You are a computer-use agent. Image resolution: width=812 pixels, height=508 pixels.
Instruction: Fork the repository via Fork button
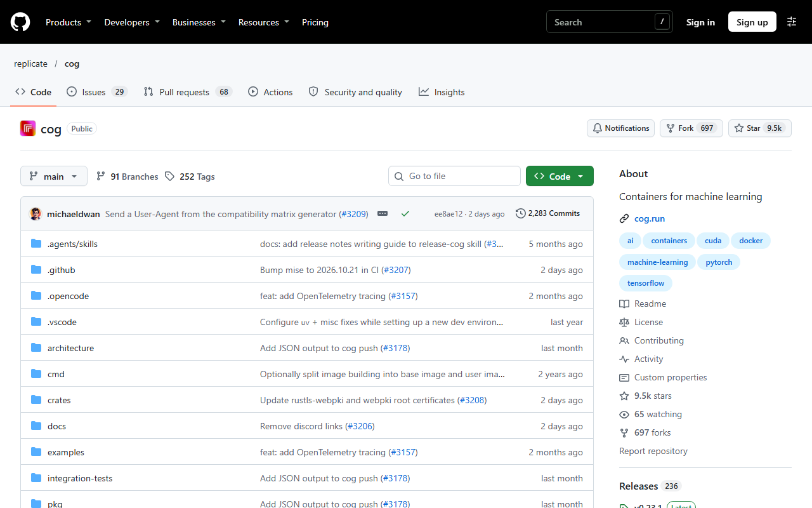coord(691,128)
